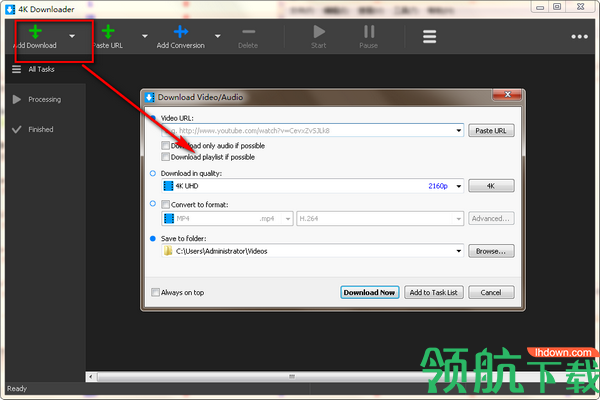The image size is (600, 400).
Task: Select the Download in quality radio button
Action: tap(153, 173)
